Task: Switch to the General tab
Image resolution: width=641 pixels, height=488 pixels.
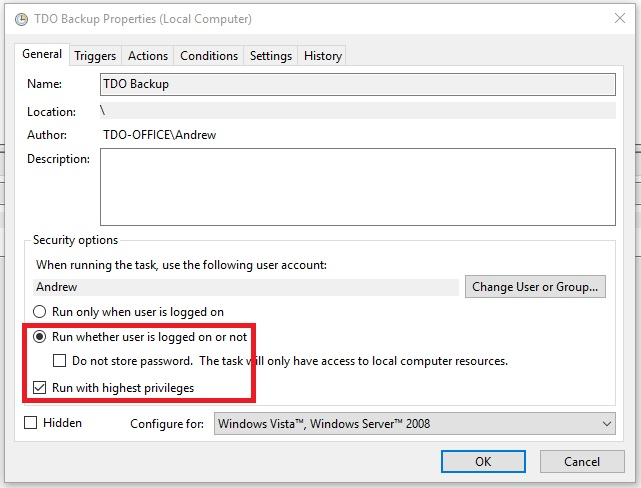Action: coord(42,55)
